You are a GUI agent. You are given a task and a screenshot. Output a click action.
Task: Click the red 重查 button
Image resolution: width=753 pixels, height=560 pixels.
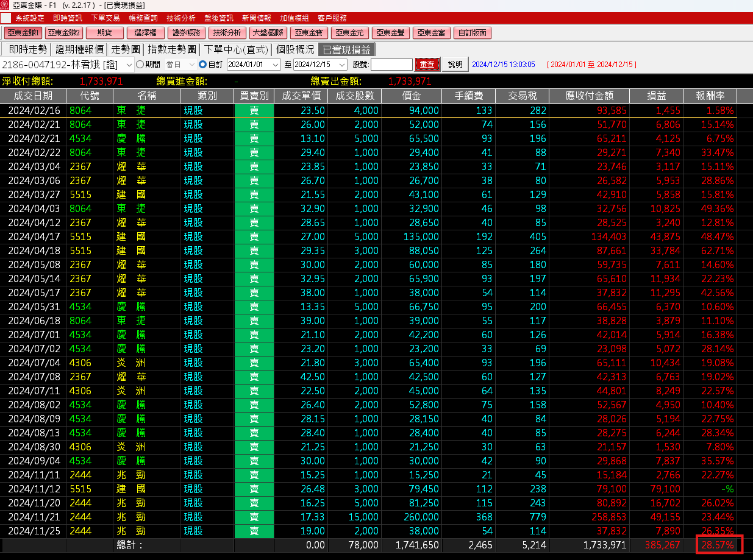pos(427,64)
